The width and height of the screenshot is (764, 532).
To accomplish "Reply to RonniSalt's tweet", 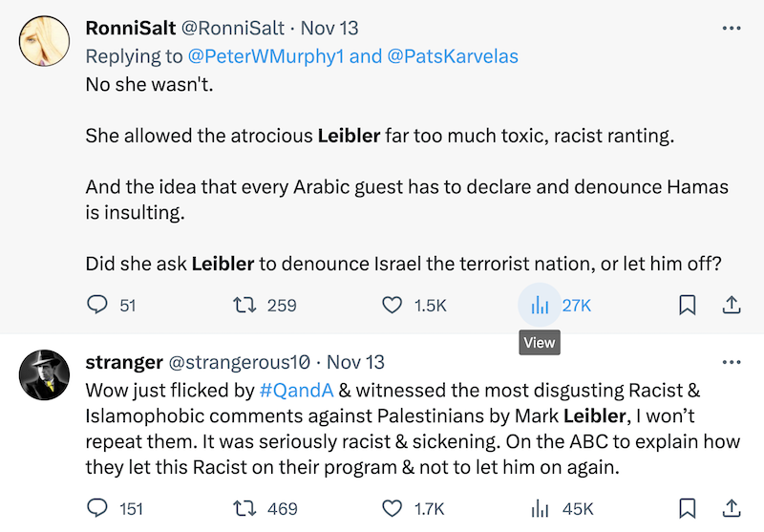I will pos(98,306).
